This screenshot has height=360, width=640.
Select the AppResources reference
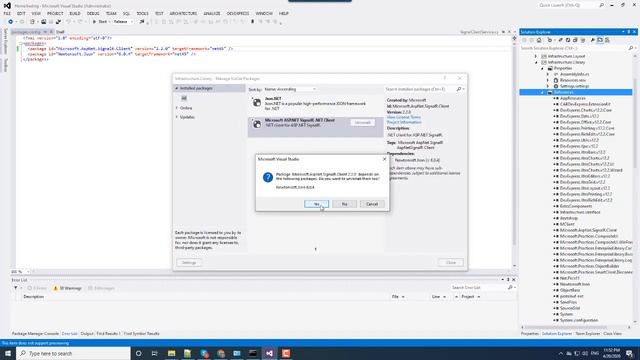coord(573,98)
